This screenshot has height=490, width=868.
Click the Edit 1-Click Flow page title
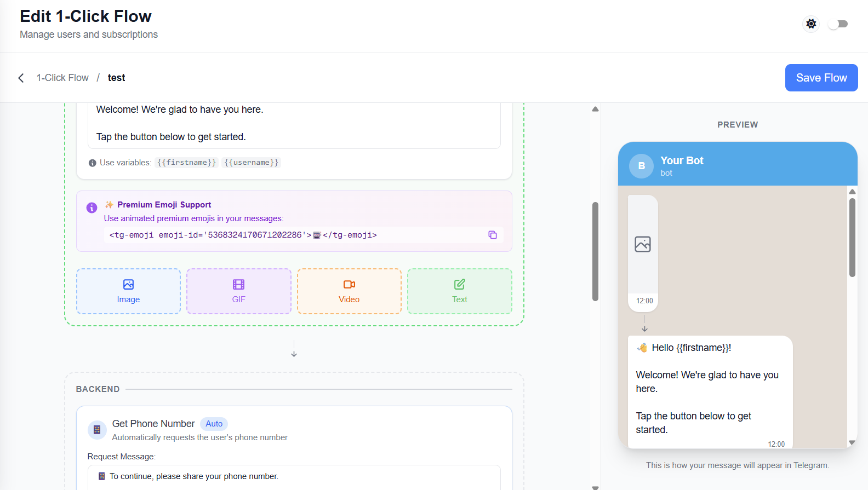85,16
